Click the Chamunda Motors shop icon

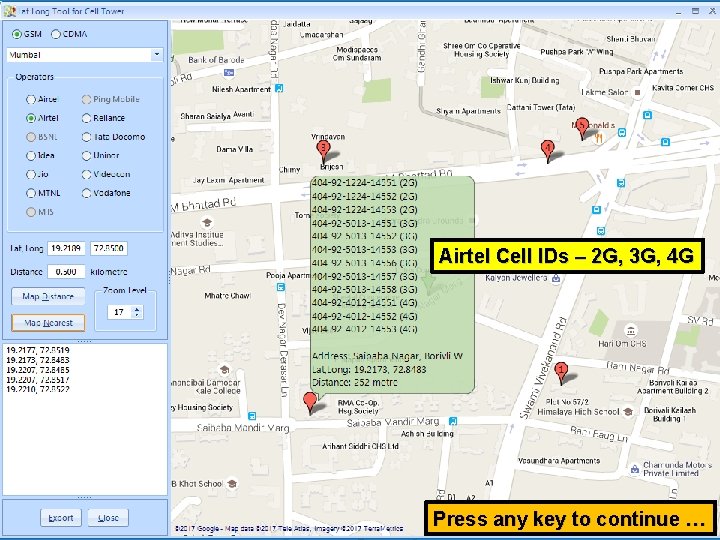pyautogui.click(x=635, y=469)
